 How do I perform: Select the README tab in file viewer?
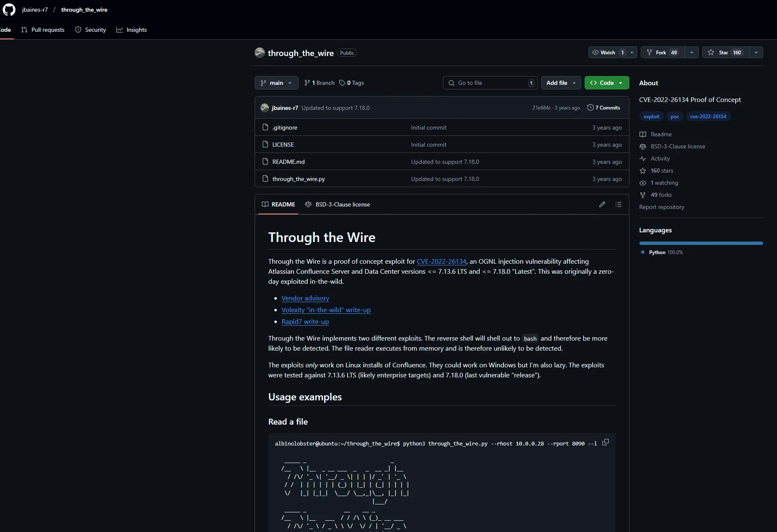pyautogui.click(x=278, y=204)
